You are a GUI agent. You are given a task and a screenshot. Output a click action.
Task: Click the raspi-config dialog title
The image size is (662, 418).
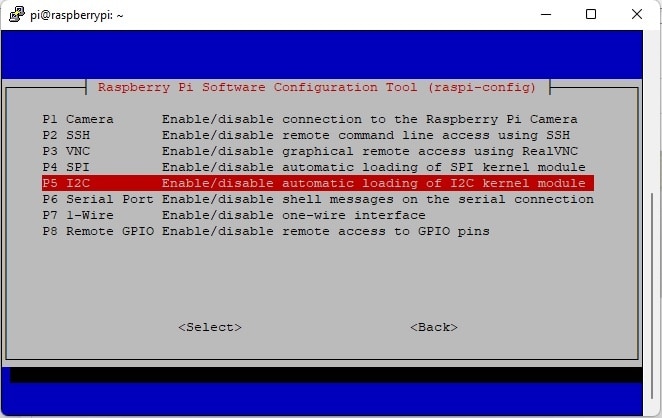[x=317, y=87]
